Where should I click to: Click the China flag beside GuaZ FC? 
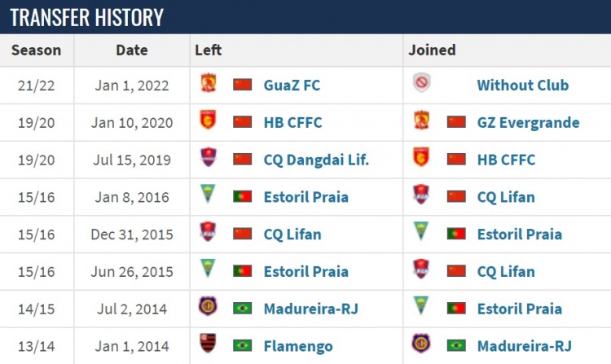click(243, 85)
